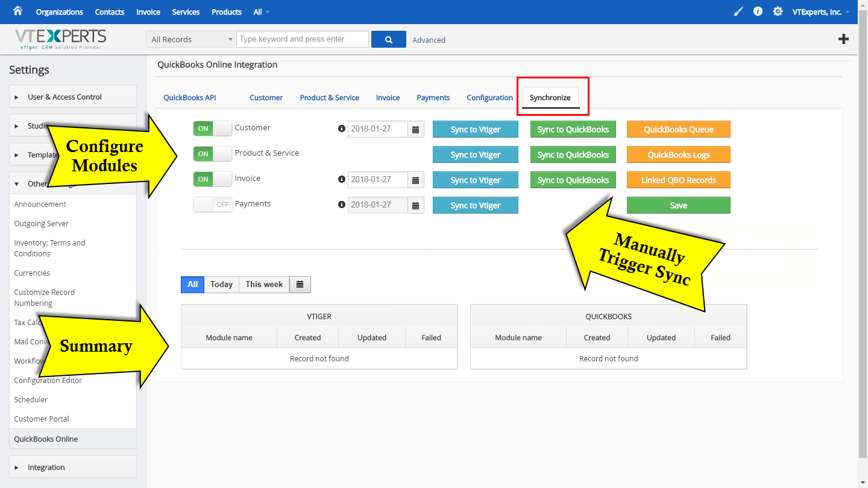Open the All menu dropdown in navbar
The height and width of the screenshot is (488, 868).
click(261, 12)
